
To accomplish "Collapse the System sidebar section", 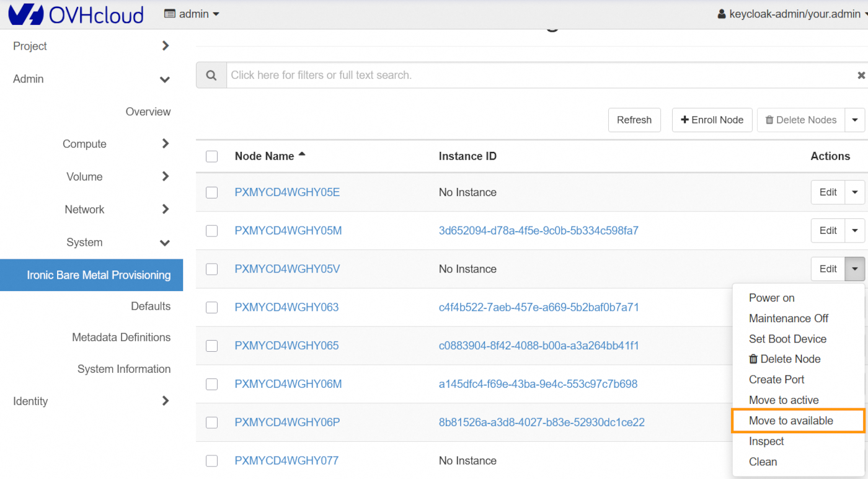I will click(165, 243).
